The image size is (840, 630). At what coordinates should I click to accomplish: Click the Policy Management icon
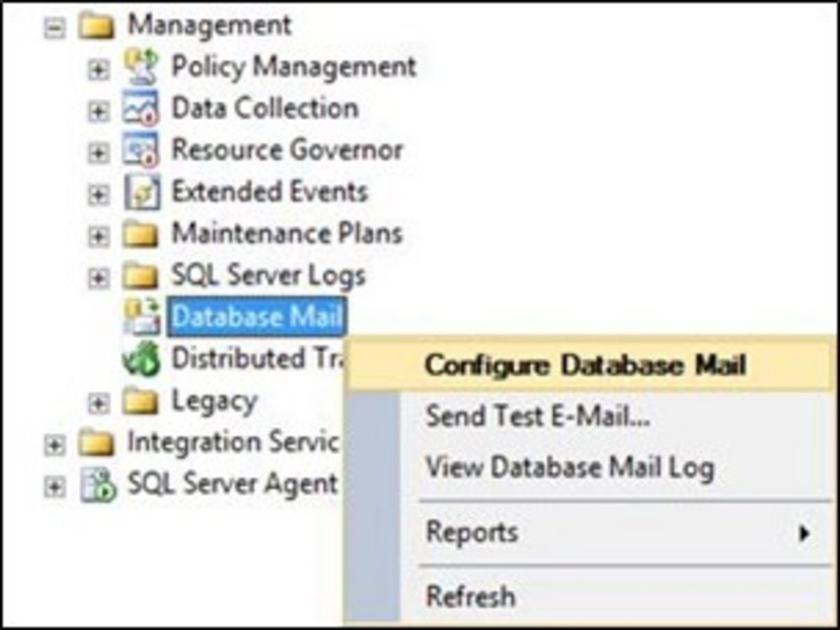pyautogui.click(x=140, y=66)
